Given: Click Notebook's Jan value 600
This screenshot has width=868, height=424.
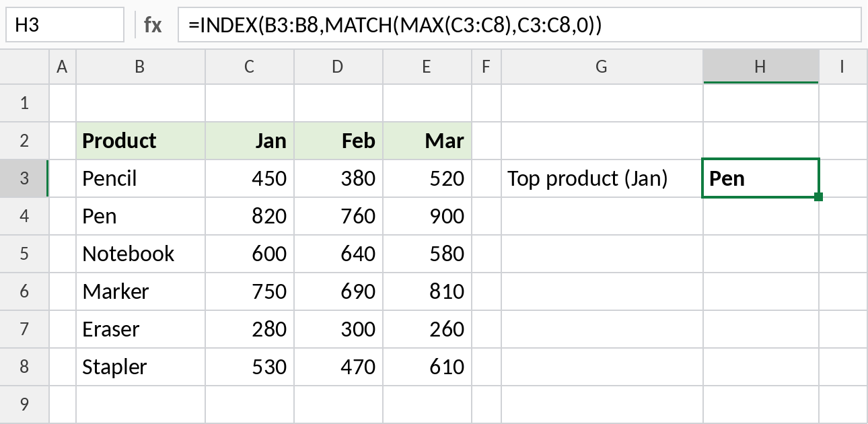Looking at the screenshot, I should pyautogui.click(x=250, y=254).
